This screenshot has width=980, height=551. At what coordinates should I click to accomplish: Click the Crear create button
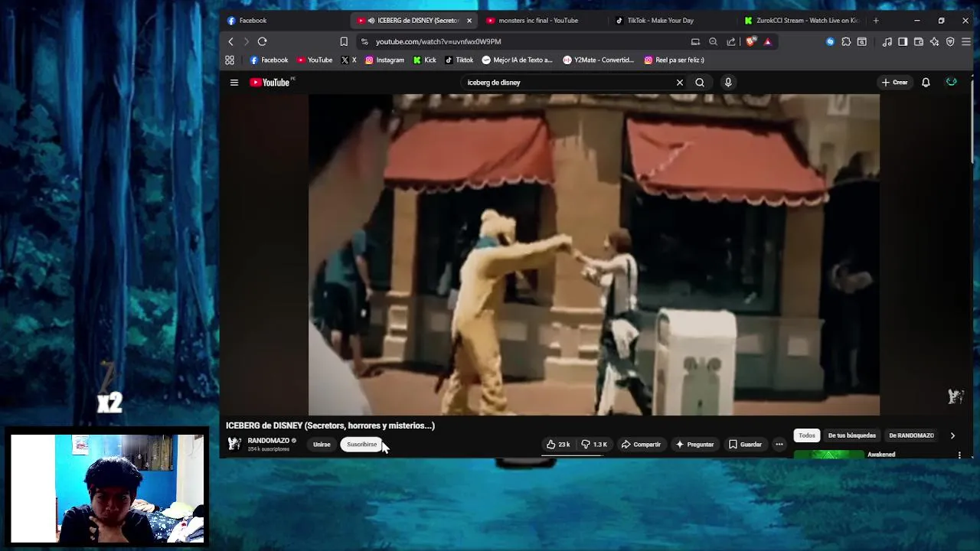pyautogui.click(x=894, y=83)
